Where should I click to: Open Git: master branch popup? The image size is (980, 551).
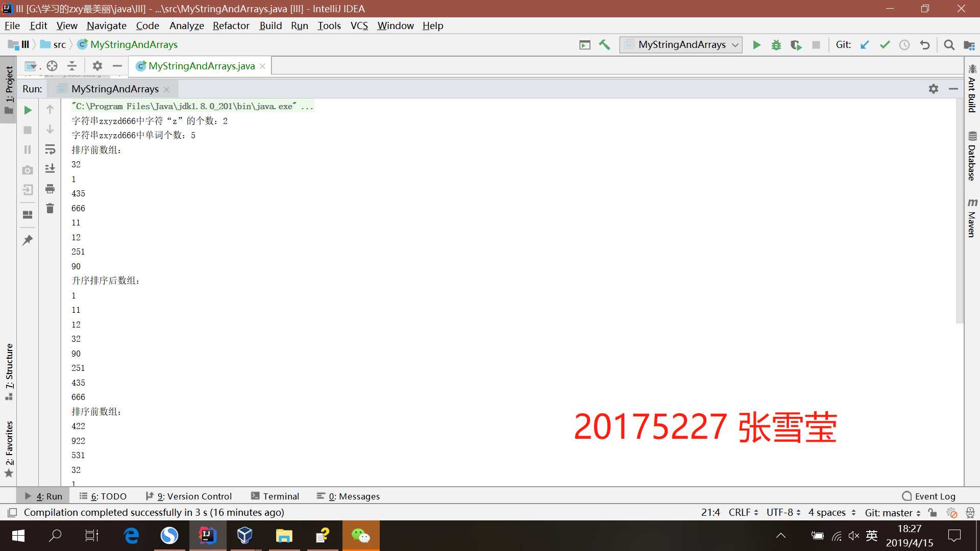(893, 512)
